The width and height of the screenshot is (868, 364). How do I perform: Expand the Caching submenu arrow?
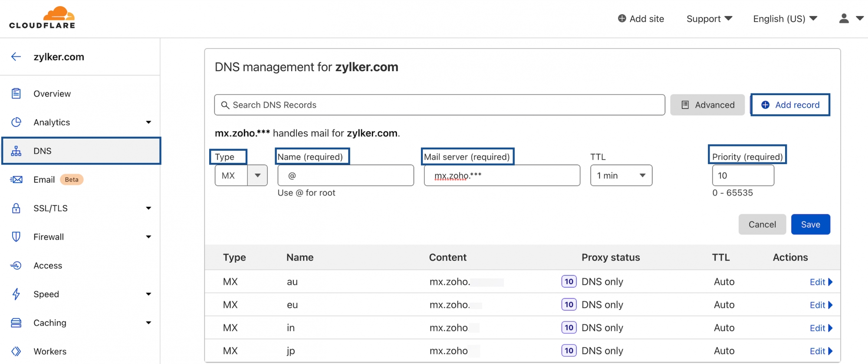[x=148, y=323]
